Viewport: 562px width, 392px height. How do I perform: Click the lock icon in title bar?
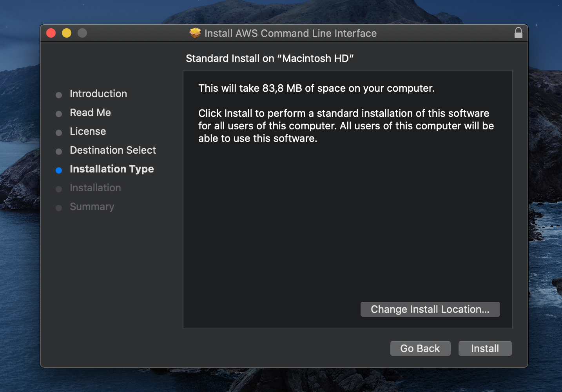point(518,33)
